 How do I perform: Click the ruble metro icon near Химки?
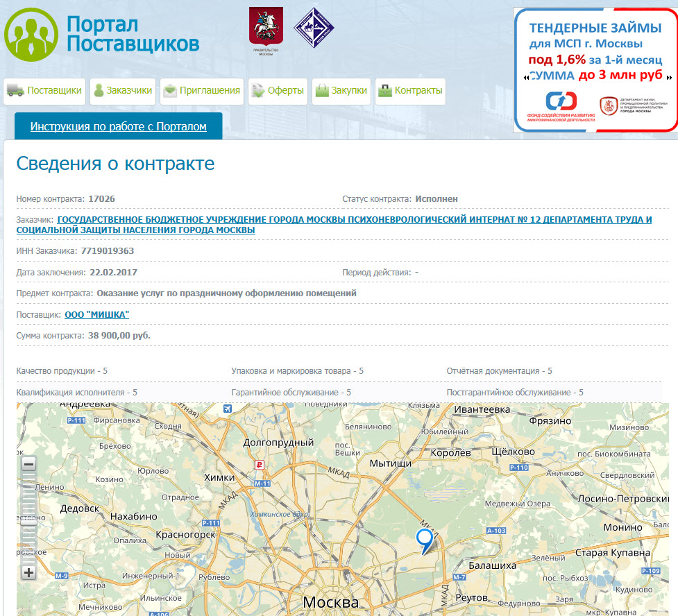point(260,465)
